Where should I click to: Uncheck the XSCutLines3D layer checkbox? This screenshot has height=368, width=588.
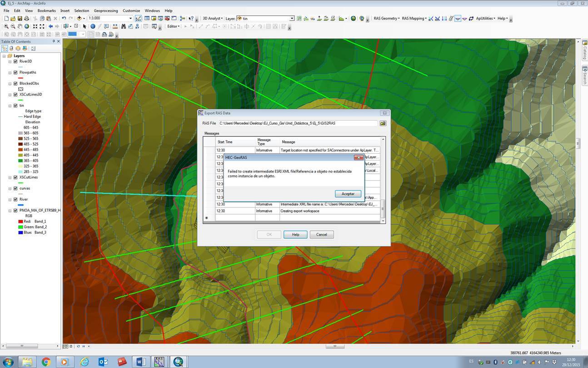[x=15, y=95]
